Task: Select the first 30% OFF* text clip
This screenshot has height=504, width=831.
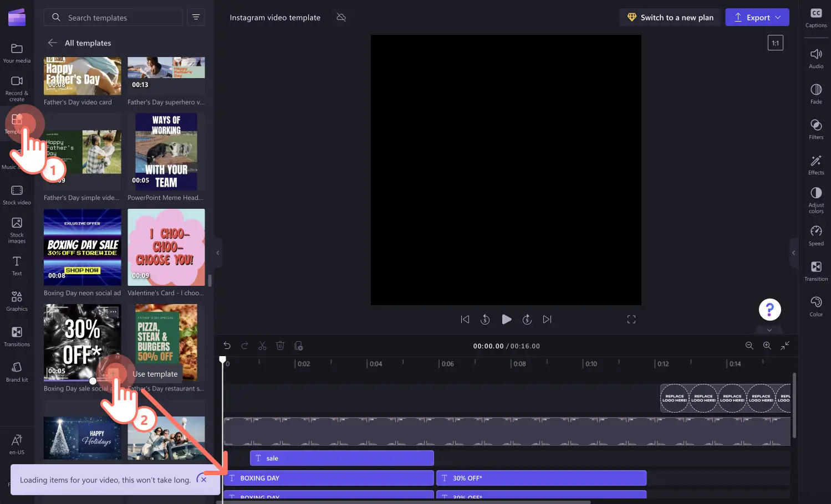Action: click(541, 478)
